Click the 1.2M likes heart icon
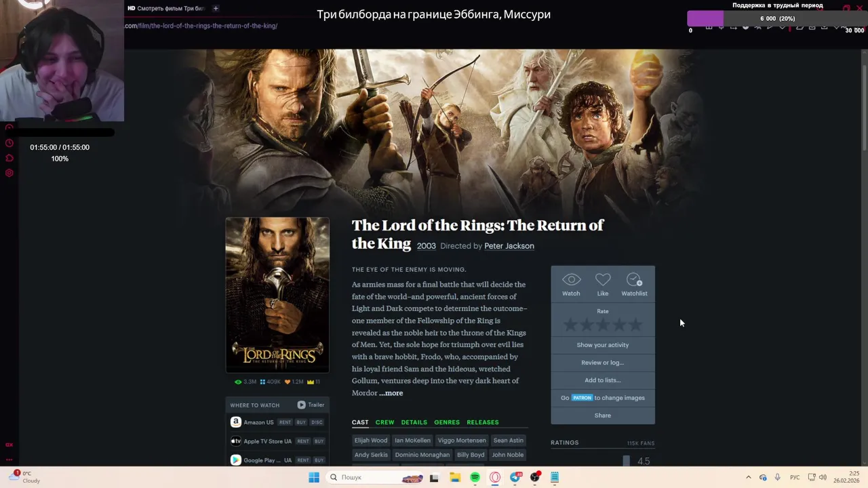 (288, 382)
